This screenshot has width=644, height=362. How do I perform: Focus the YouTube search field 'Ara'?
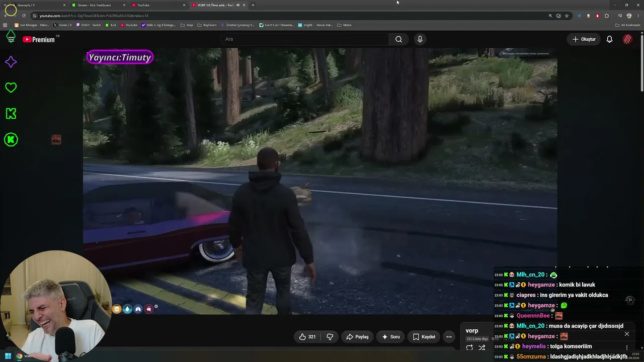click(304, 39)
